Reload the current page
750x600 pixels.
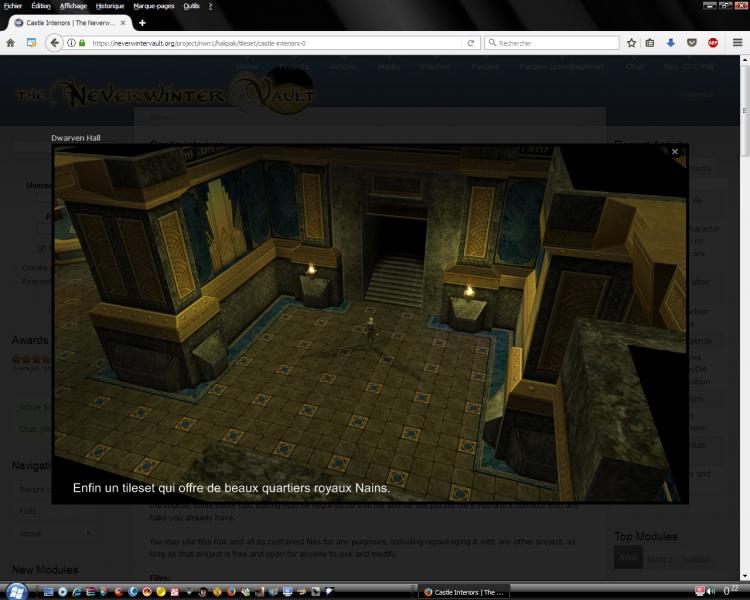tap(471, 43)
